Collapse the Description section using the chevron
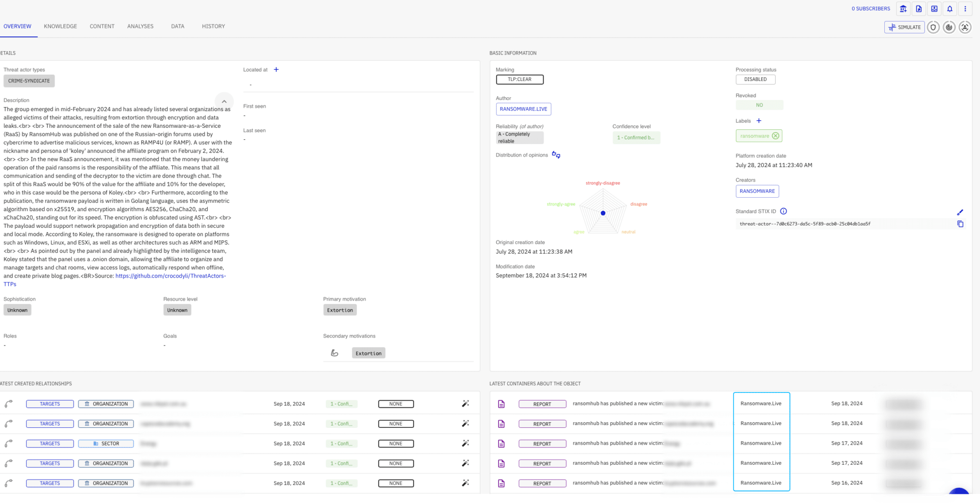 point(224,101)
